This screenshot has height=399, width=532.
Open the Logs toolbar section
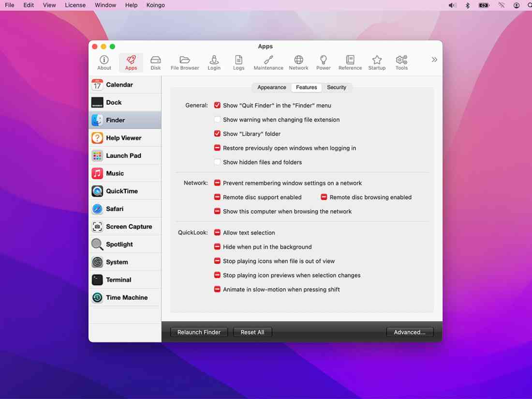(238, 62)
